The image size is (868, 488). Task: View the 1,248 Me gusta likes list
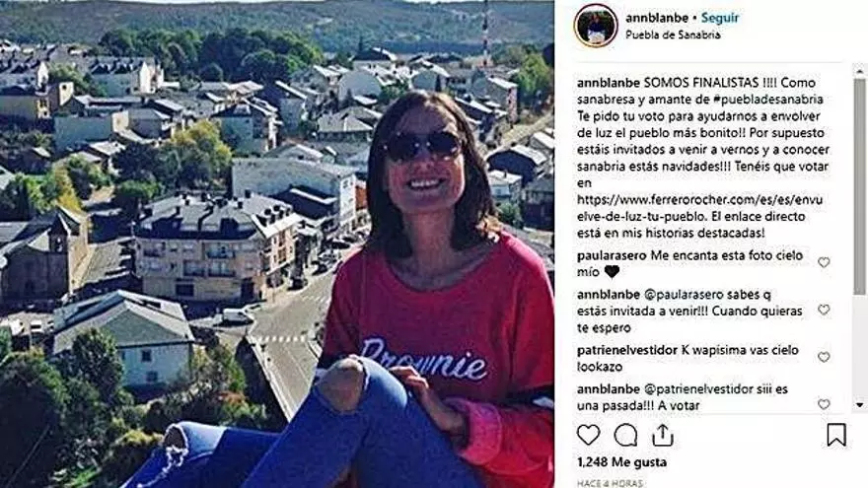(x=621, y=462)
